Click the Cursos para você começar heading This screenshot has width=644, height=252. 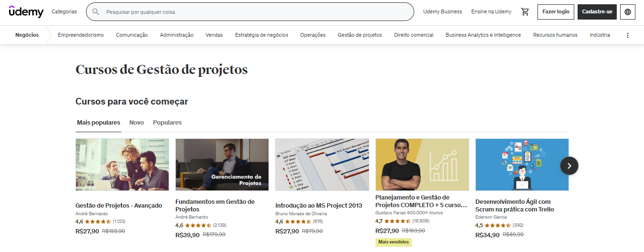[132, 102]
